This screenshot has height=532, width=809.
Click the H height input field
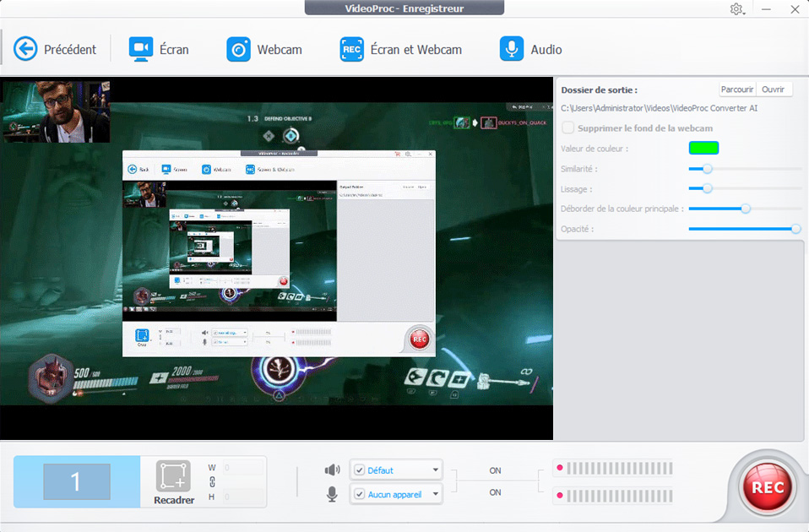(x=243, y=497)
